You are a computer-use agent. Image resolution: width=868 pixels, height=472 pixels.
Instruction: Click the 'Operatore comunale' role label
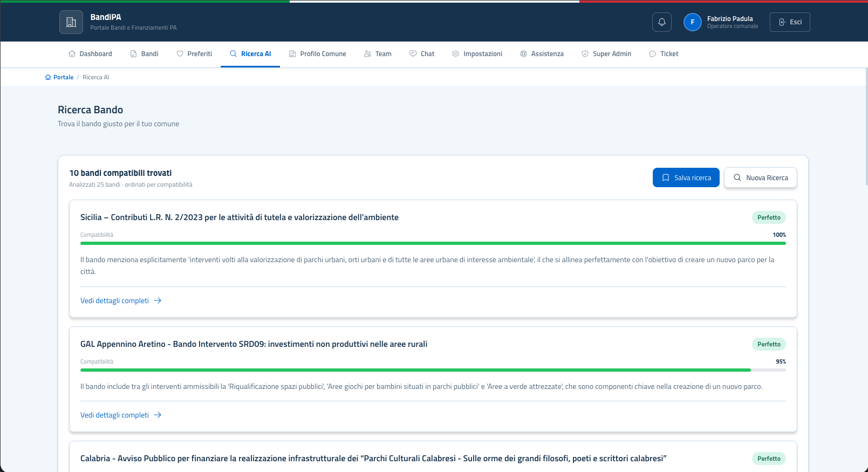(x=733, y=26)
